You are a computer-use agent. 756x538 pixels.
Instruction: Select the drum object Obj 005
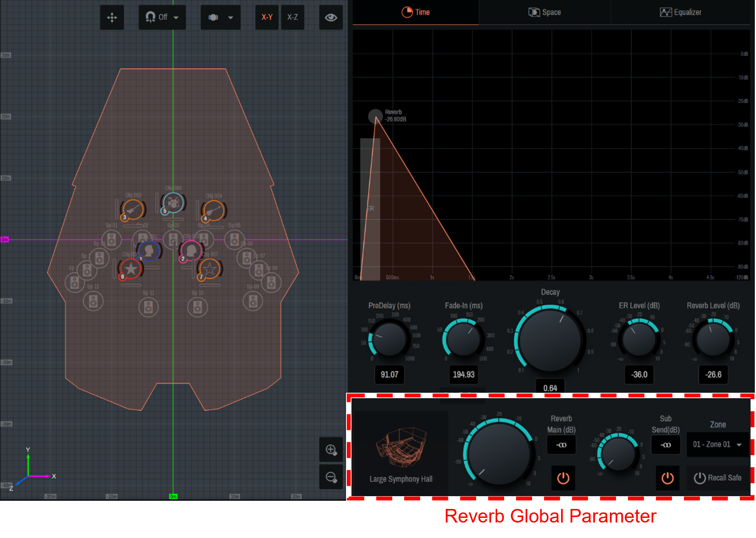pos(173,203)
